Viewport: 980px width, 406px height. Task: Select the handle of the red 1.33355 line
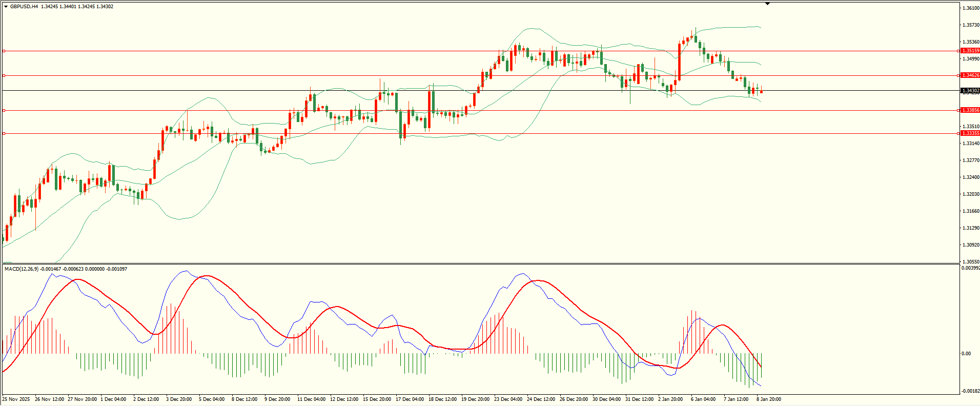[x=4, y=133]
